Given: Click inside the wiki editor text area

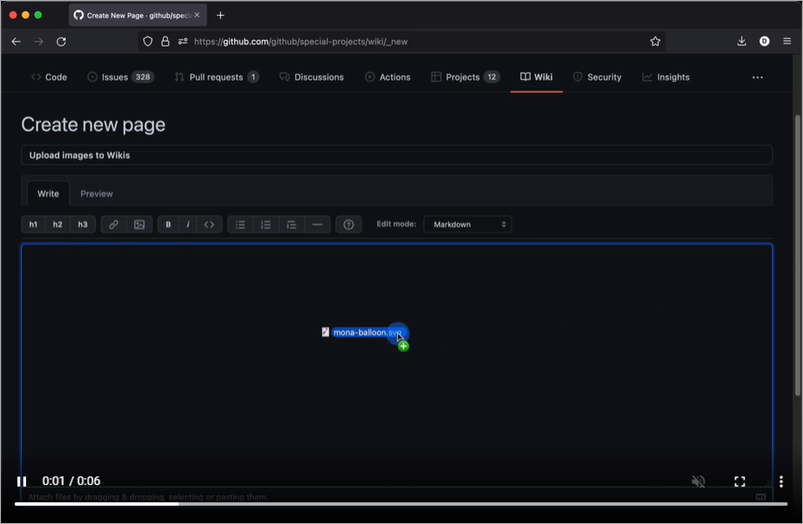Looking at the screenshot, I should (397, 366).
